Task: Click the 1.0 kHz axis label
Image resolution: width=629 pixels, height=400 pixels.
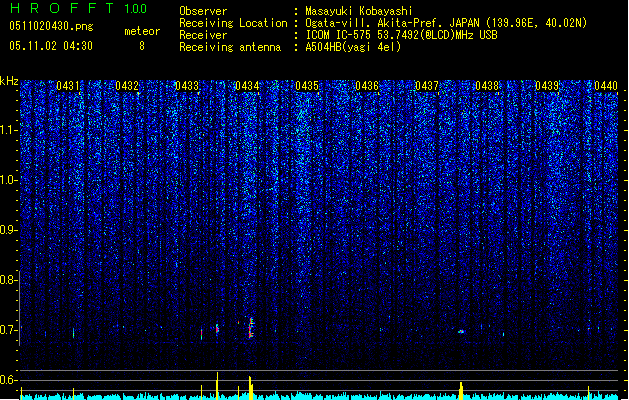Action: point(9,180)
